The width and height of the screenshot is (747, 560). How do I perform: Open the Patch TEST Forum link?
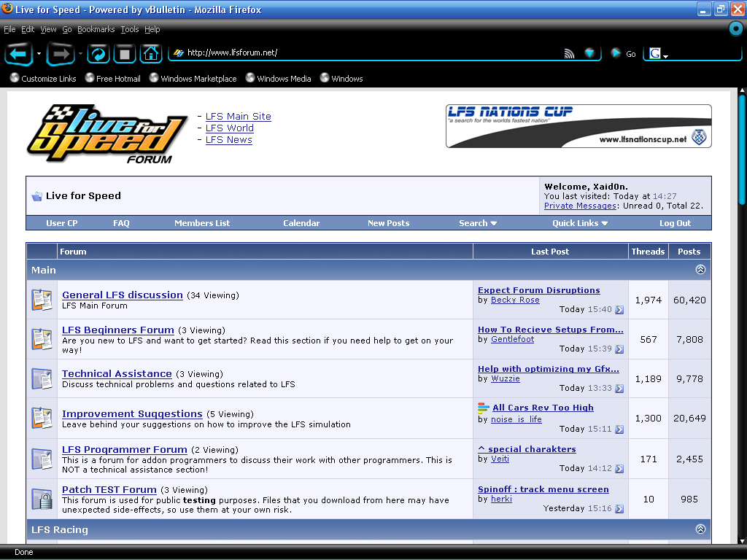(x=109, y=489)
